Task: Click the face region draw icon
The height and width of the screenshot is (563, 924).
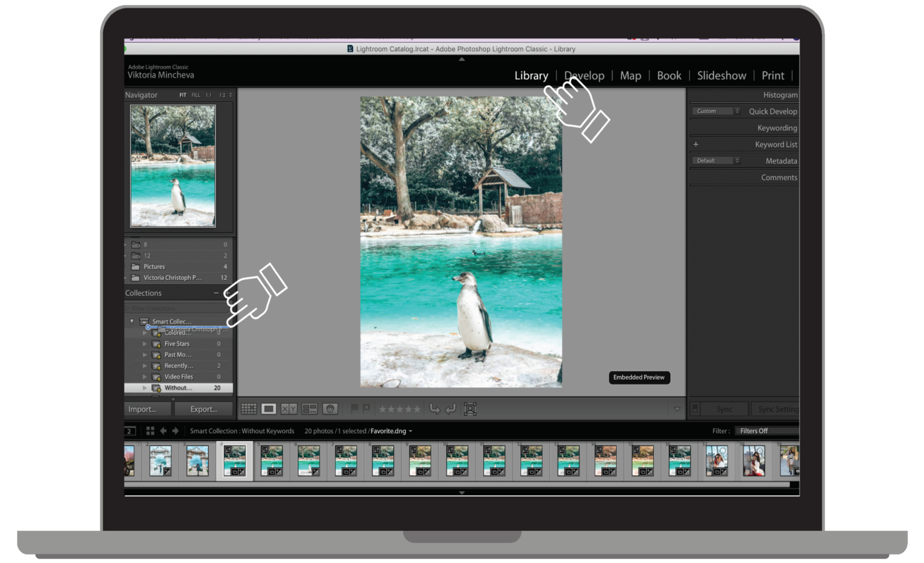Action: (x=470, y=409)
